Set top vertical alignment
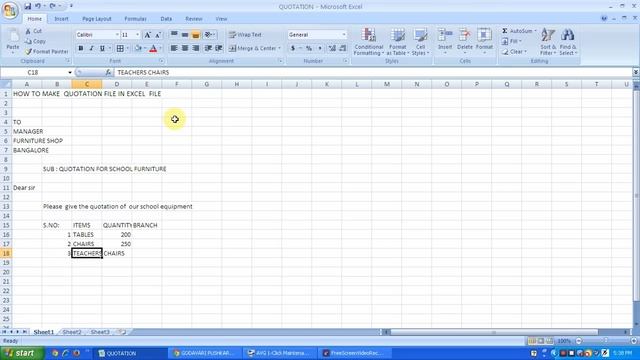The width and height of the screenshot is (640, 360). point(174,35)
